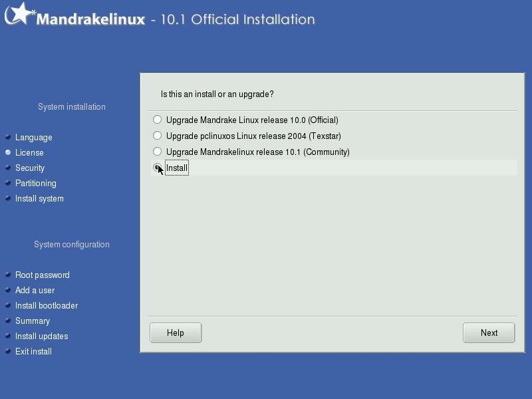Click the bullet icon beside Root password
The image size is (532, 399).
click(x=8, y=275)
